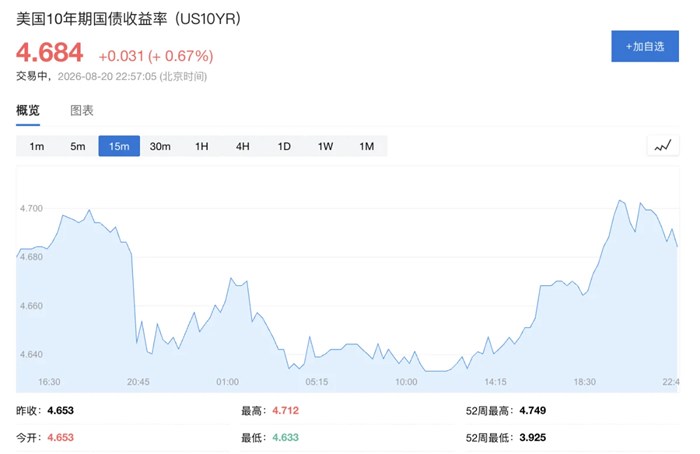Show the 1D daily chart
This screenshot has width=700, height=454.
[x=284, y=146]
